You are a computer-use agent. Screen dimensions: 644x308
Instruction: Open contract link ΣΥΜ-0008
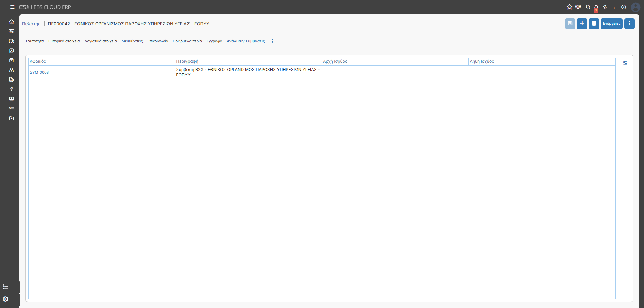[x=39, y=72]
